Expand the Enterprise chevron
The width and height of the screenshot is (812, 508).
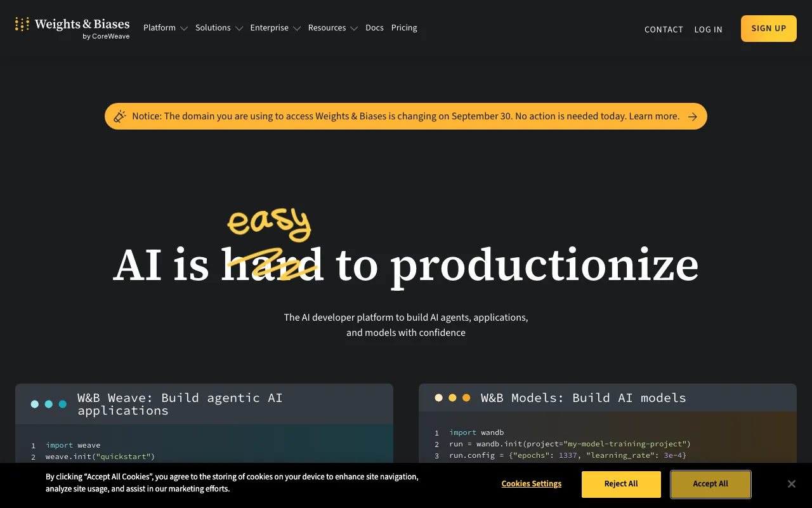point(297,29)
